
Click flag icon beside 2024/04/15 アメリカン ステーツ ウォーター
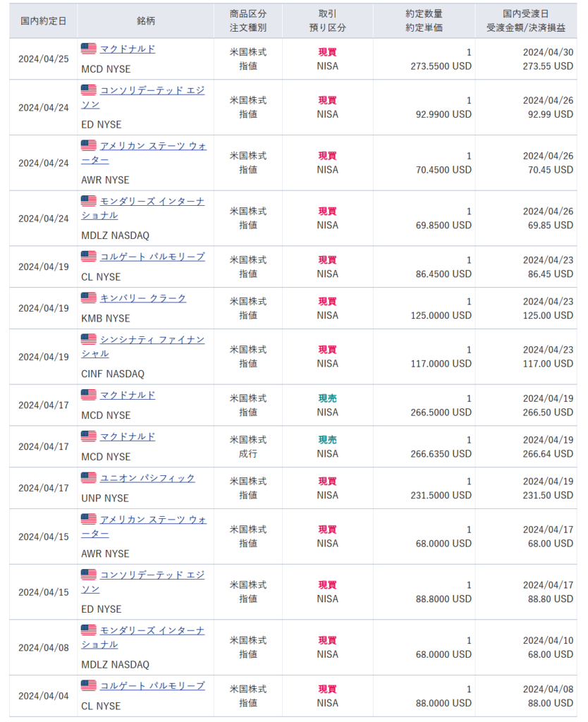click(88, 520)
